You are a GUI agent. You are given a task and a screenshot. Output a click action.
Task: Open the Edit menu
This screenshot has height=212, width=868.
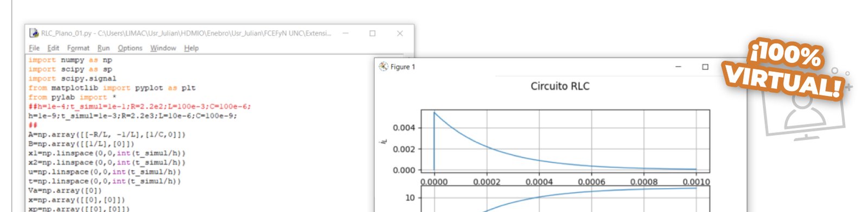[x=53, y=48]
